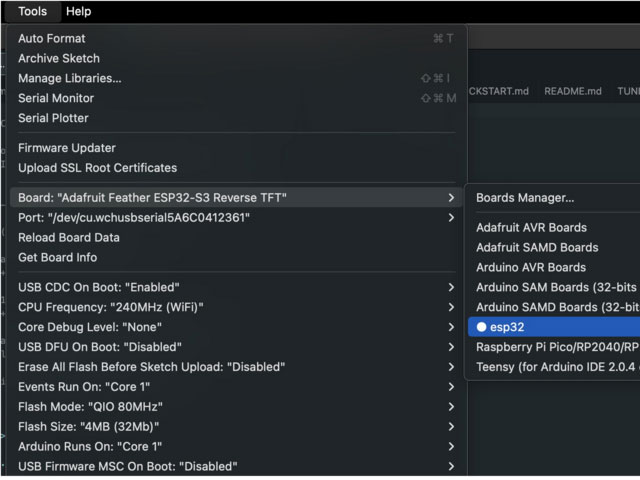Choose the highlighted esp32 board package
This screenshot has width=640, height=480.
554,328
